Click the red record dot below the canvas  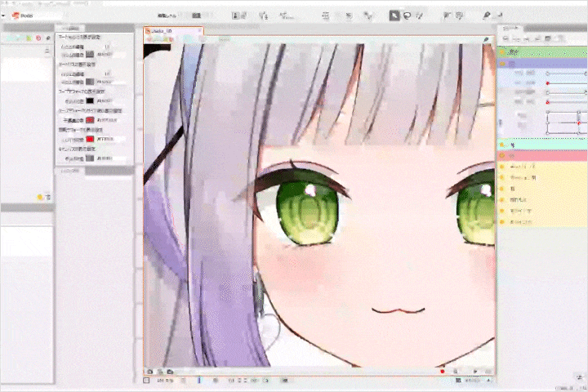pyautogui.click(x=443, y=372)
